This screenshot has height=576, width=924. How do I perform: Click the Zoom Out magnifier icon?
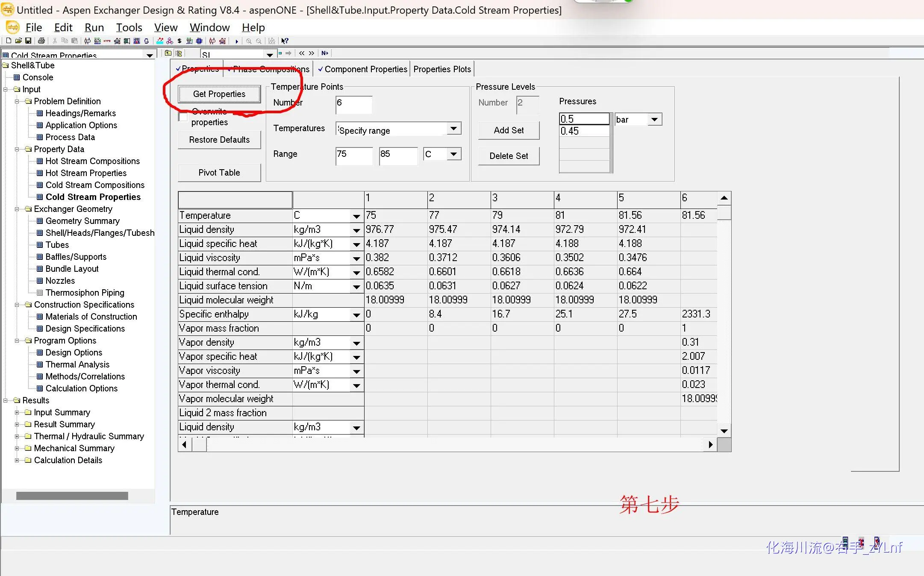(259, 41)
